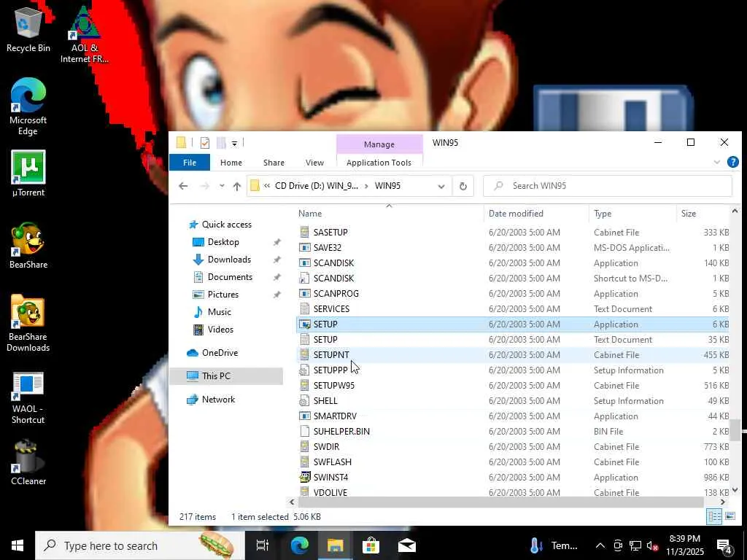
Task: Switch to the View ribbon tab
Action: (314, 163)
